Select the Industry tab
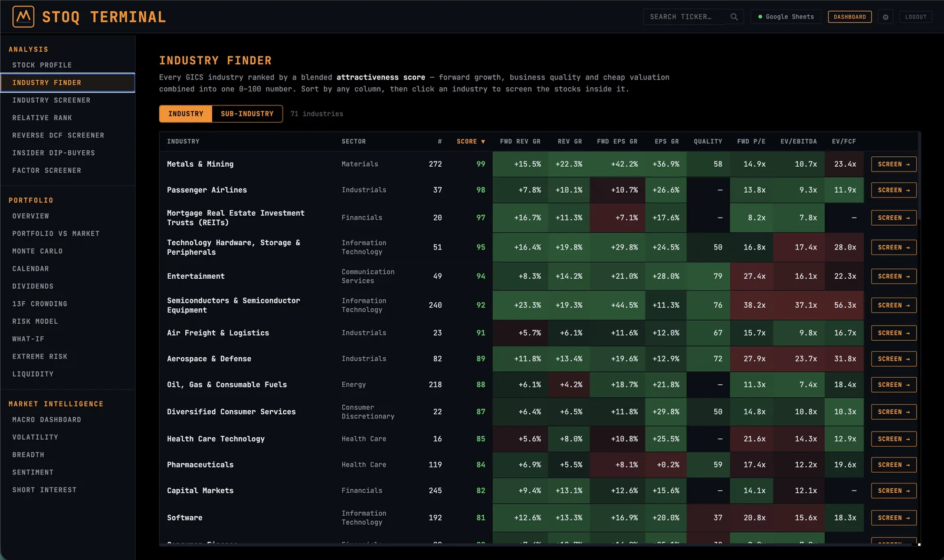Screen dimensions: 944x560 (x=186, y=114)
